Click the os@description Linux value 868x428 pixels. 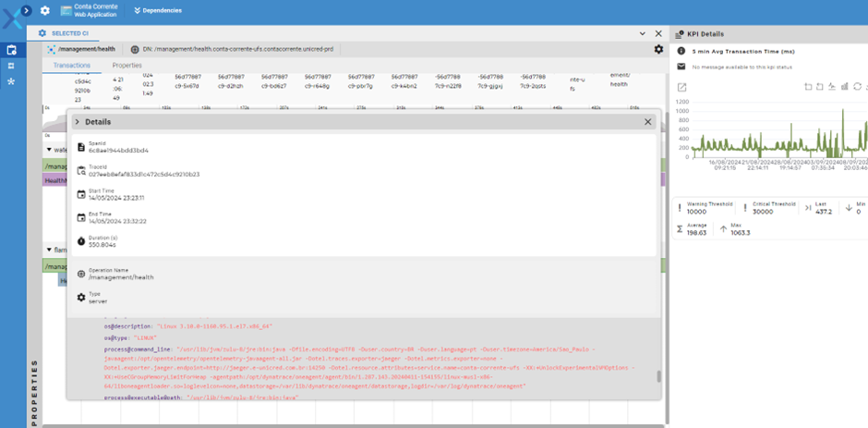pyautogui.click(x=215, y=326)
